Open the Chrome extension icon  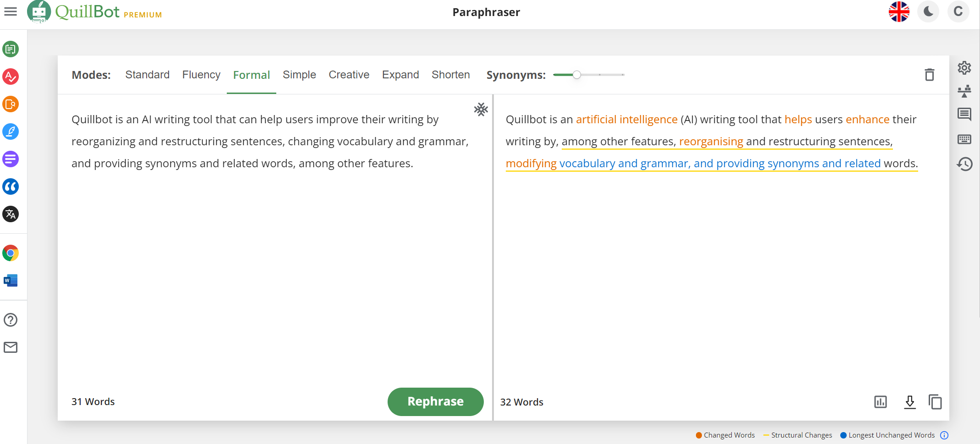[11, 253]
